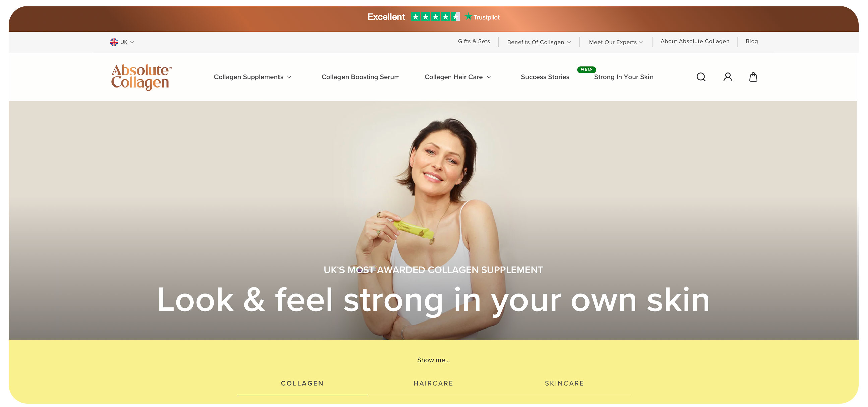Go to Success Stories
The image size is (868, 407).
click(x=545, y=77)
